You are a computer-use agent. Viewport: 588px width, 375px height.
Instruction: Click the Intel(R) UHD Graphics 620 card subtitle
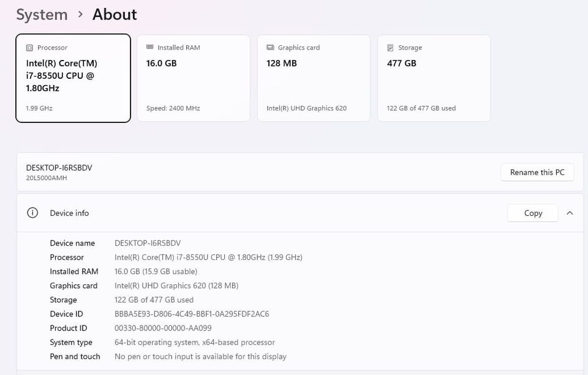[x=307, y=108]
